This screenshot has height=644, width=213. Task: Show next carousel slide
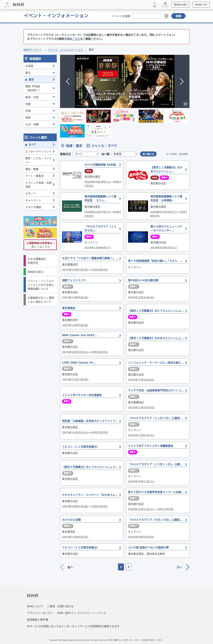(x=181, y=81)
